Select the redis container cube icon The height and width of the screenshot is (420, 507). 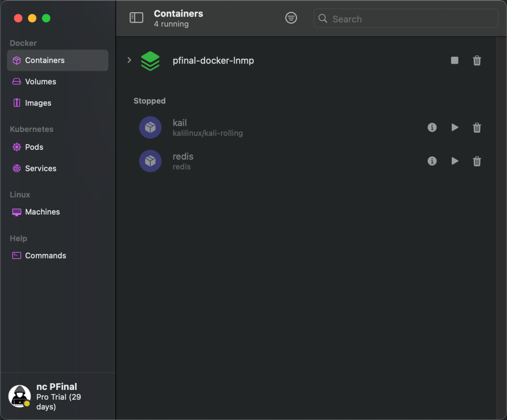150,161
